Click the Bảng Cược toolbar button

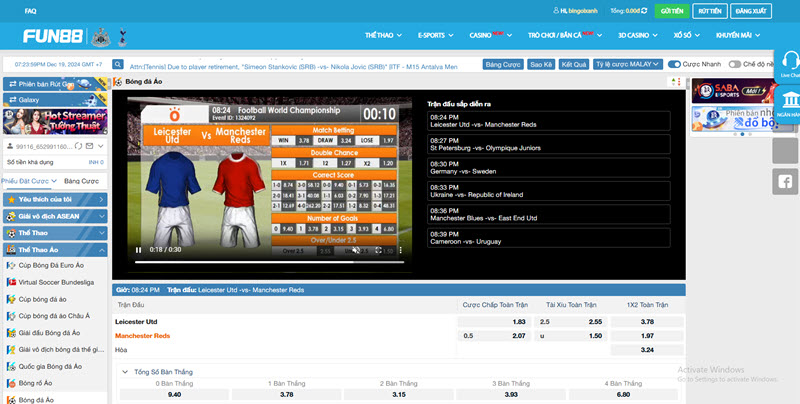[503, 64]
